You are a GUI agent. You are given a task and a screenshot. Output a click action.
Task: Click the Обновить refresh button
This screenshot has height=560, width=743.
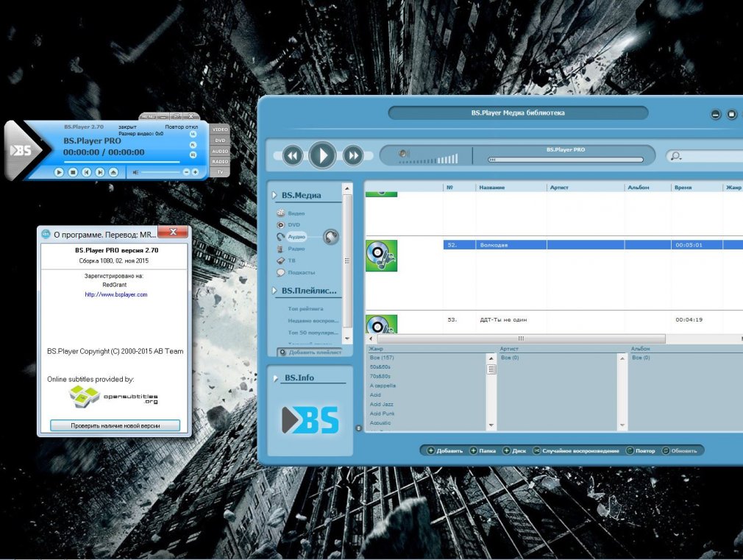tap(680, 450)
